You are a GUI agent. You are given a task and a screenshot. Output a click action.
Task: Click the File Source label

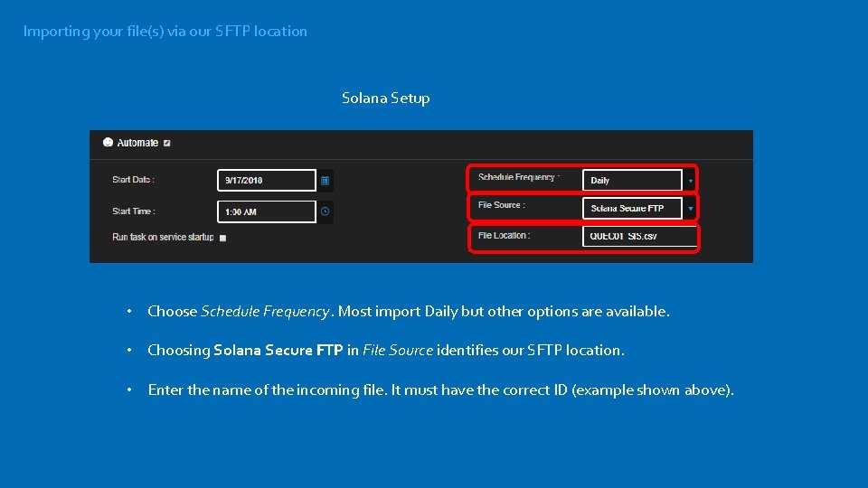(x=501, y=205)
